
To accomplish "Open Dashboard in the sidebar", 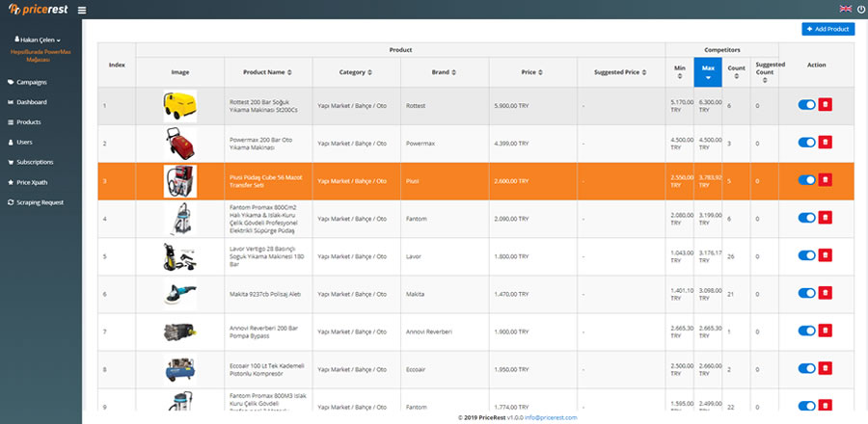I will [28, 102].
